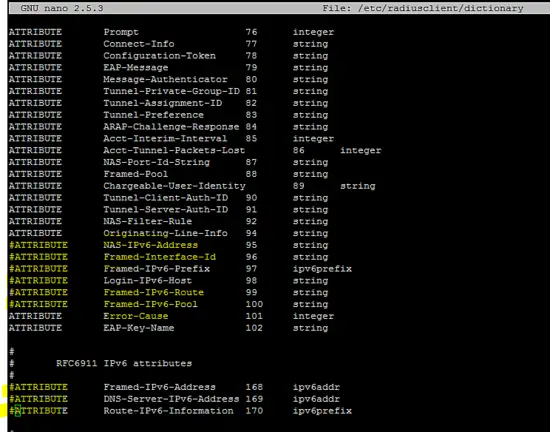Click 'integer' type on Acct-Tunnel-Packets-Lost row

pos(361,151)
